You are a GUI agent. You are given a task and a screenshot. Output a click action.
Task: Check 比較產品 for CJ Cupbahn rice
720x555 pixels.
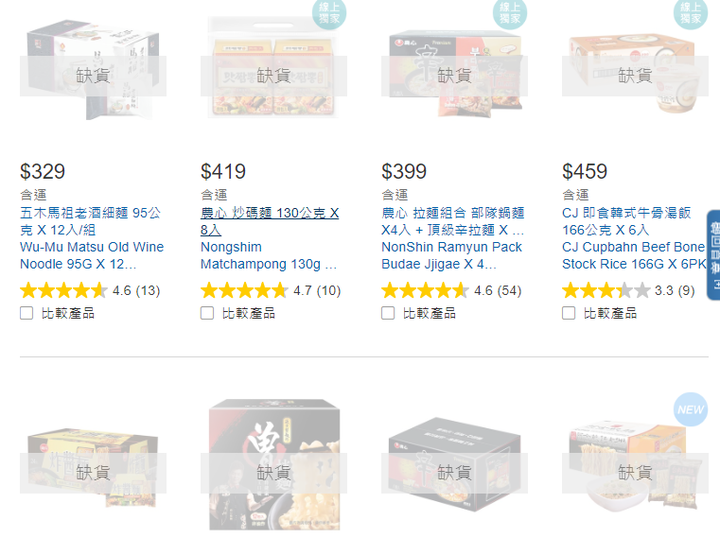click(568, 314)
